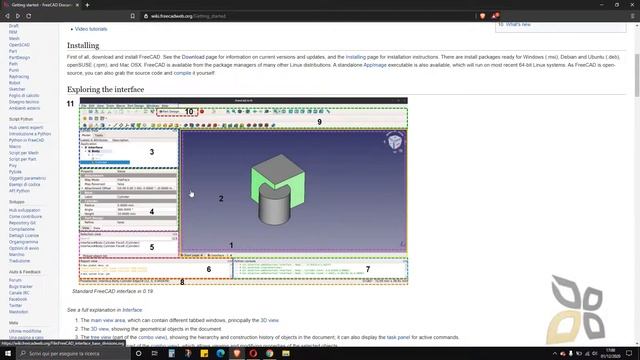Reload the page with the refresh icon
This screenshot has height=360, width=640.
[x=29, y=16]
